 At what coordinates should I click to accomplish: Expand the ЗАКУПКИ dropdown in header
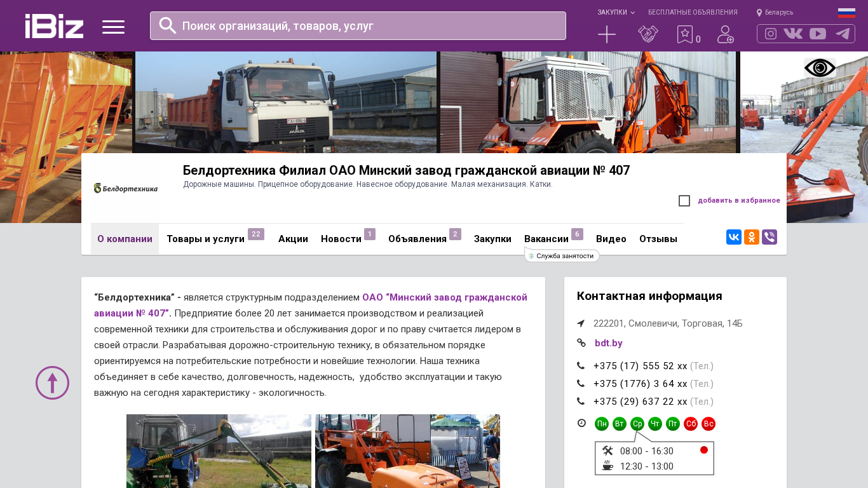[x=616, y=13]
